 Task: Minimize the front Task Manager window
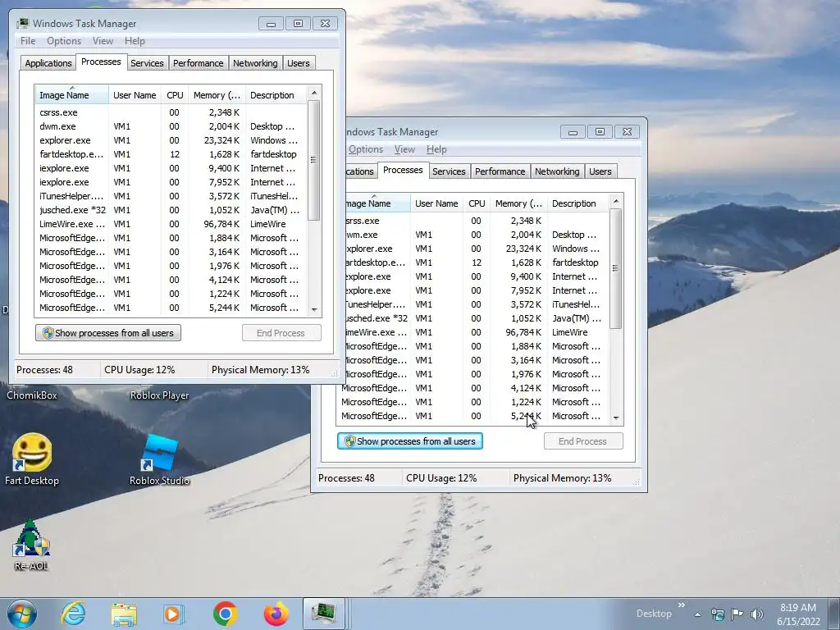[573, 132]
